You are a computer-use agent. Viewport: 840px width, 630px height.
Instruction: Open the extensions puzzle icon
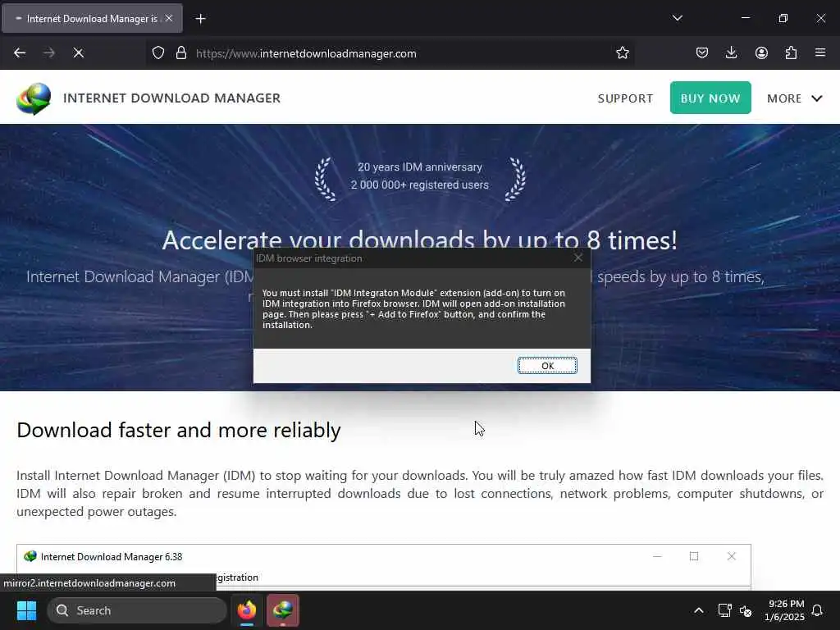(x=791, y=53)
